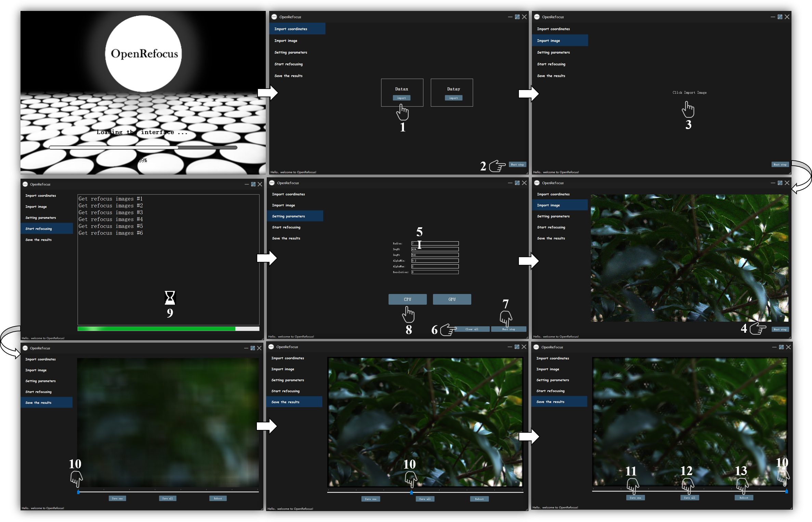Click the 'Get refocus images #6' log line
The width and height of the screenshot is (812, 522).
pyautogui.click(x=110, y=233)
